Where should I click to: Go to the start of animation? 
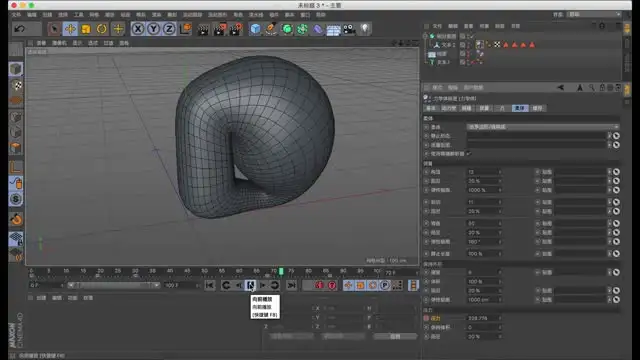pos(209,285)
